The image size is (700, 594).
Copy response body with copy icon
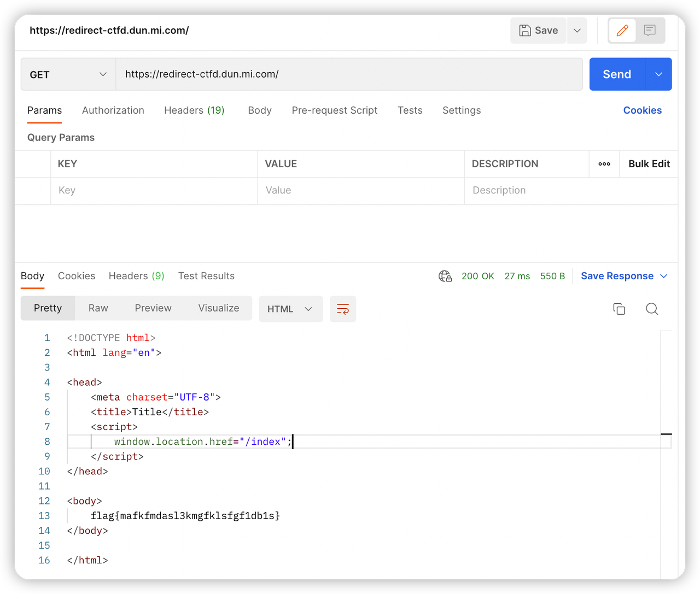pos(619,309)
